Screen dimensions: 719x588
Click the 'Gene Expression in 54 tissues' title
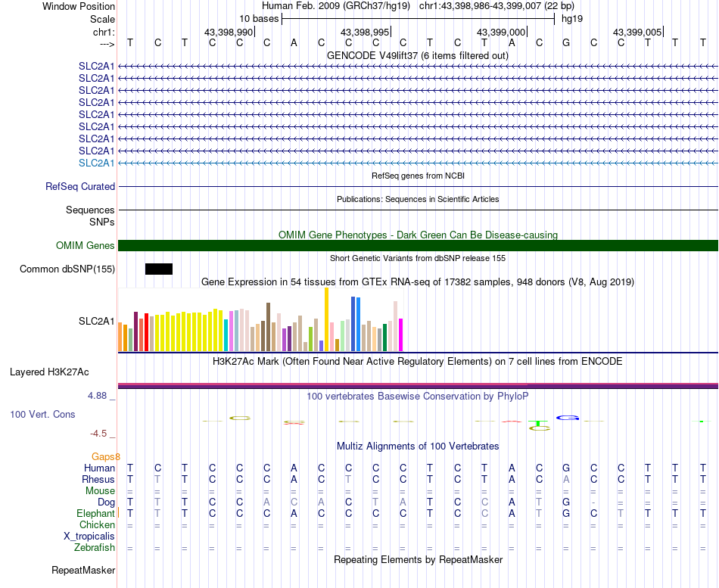pos(418,282)
